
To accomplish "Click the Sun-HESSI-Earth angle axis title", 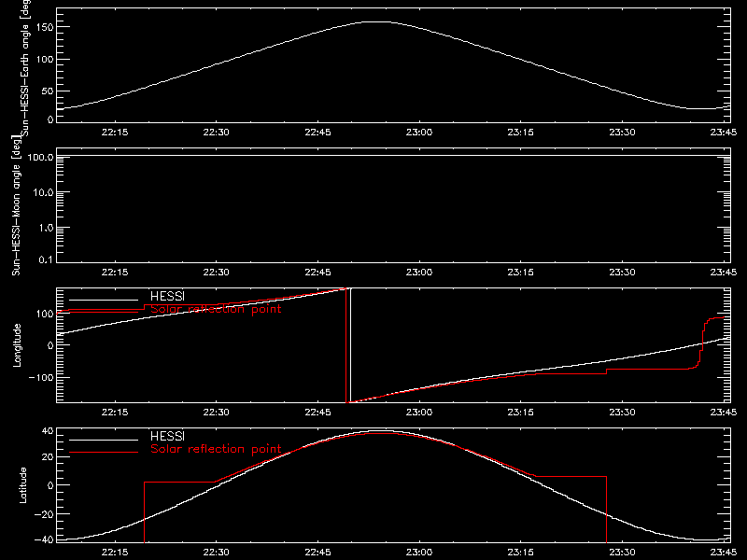I will 25,66.
